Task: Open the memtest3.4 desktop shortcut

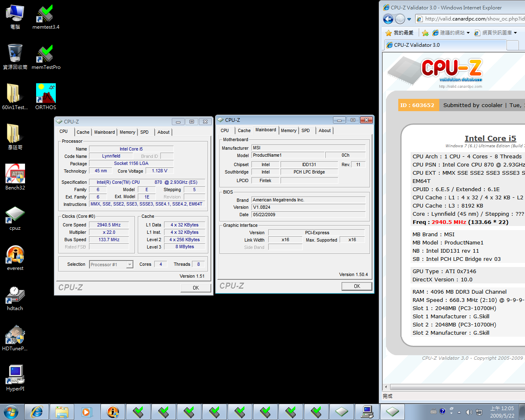Action: [x=46, y=17]
